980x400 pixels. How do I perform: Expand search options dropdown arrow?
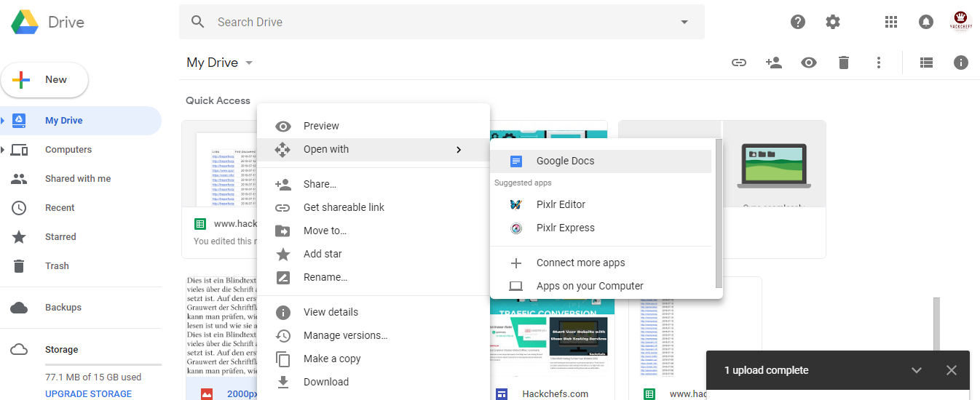(684, 22)
